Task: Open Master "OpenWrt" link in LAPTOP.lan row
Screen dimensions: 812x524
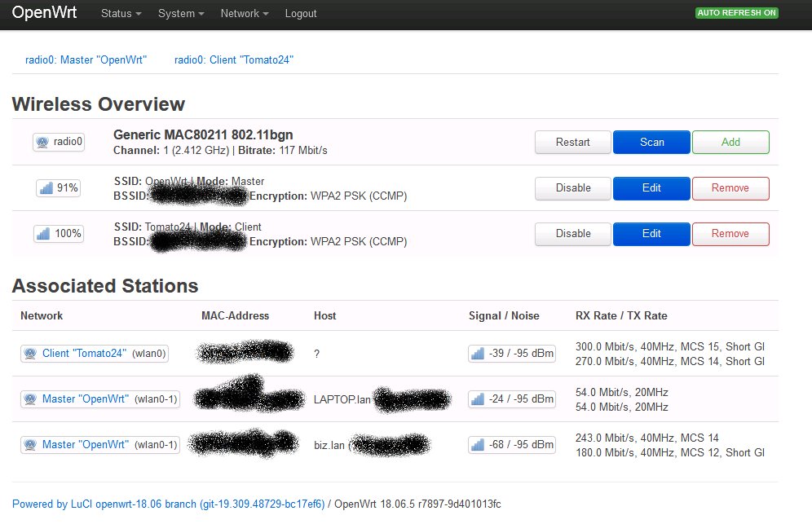Action: (x=86, y=399)
